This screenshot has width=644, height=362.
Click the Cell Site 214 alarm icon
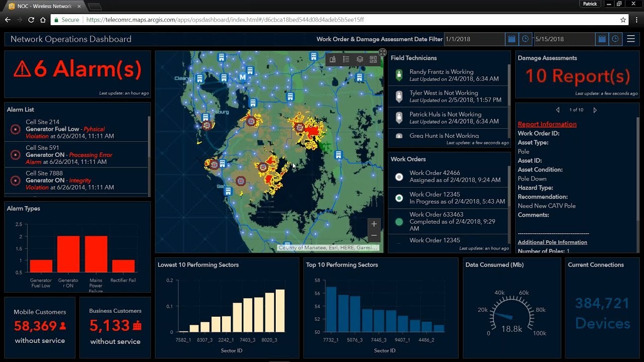click(16, 129)
